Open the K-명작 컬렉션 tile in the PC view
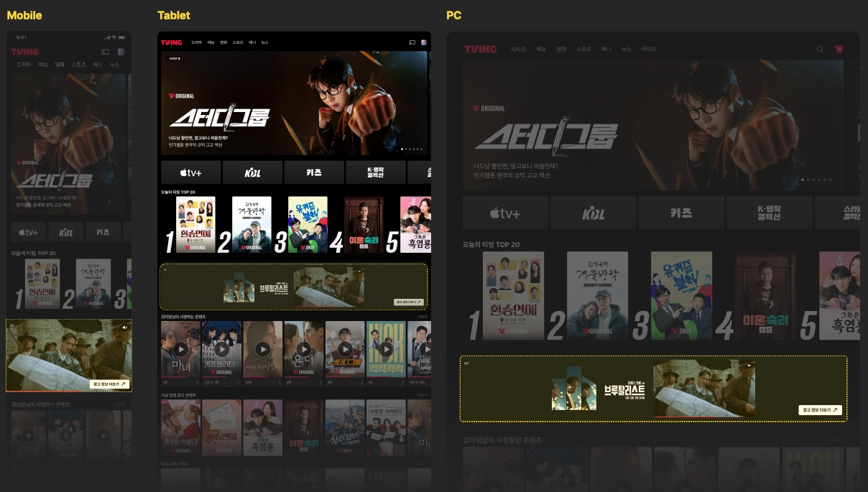Viewport: 868px width, 492px height. click(770, 213)
